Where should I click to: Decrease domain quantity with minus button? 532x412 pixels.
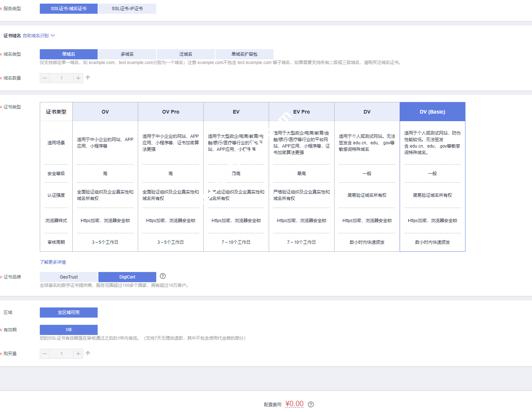click(45, 78)
